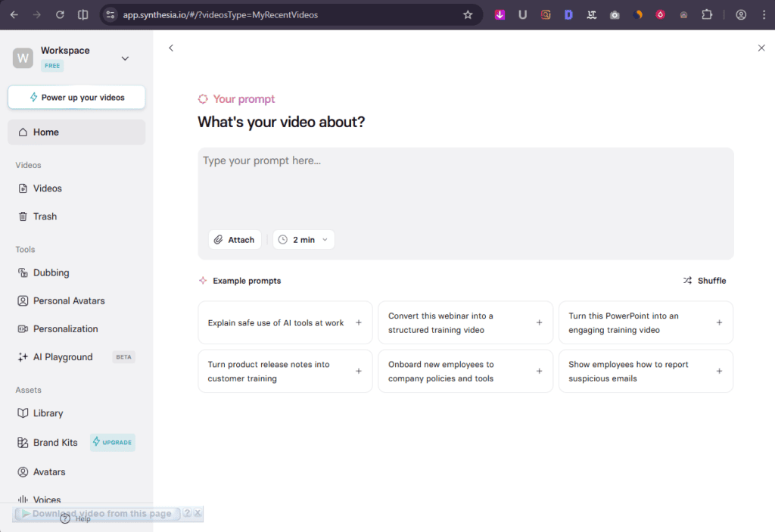This screenshot has height=532, width=775.
Task: Open the 2 min duration dropdown
Action: pyautogui.click(x=303, y=240)
